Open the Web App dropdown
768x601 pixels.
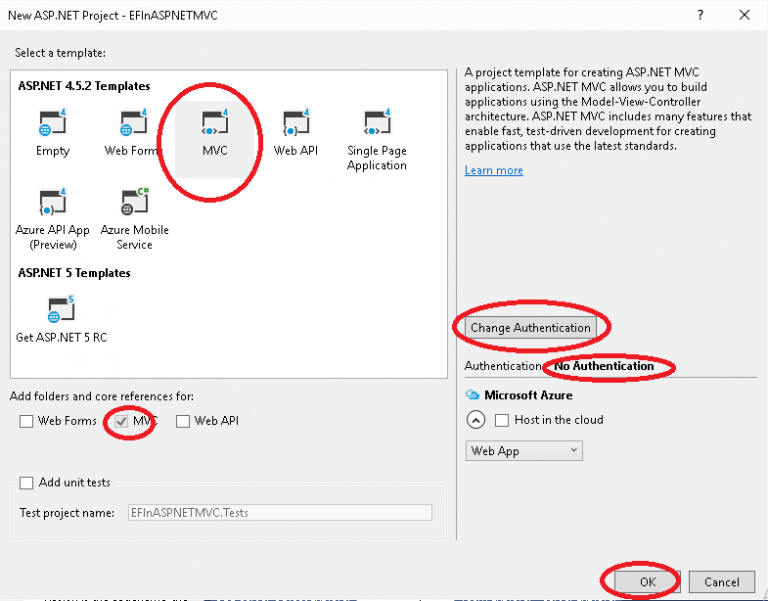[x=524, y=451]
